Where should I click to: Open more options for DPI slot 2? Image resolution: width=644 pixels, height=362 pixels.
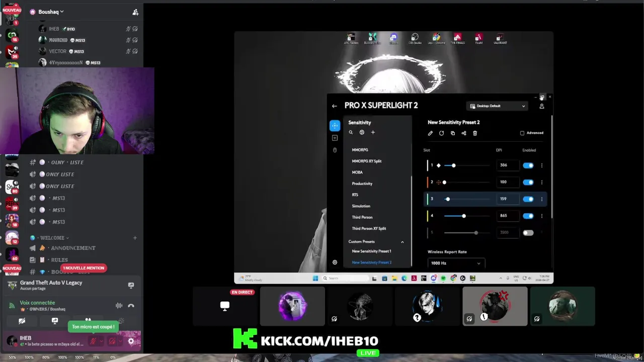click(x=541, y=182)
